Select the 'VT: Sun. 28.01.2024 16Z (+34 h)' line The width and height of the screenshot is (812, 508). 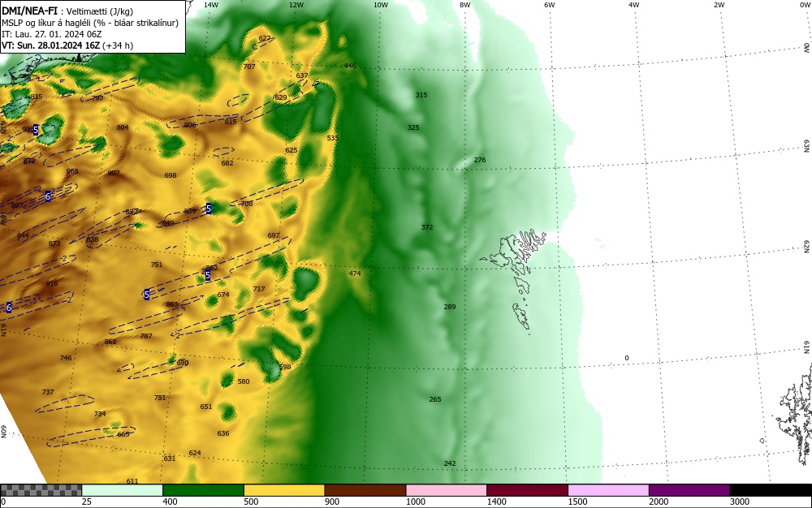[67, 45]
